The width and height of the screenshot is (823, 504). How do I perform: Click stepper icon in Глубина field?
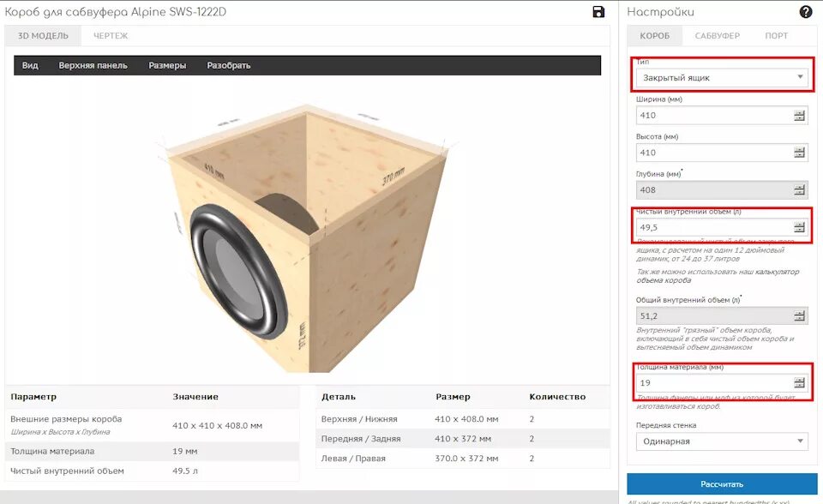(x=799, y=190)
